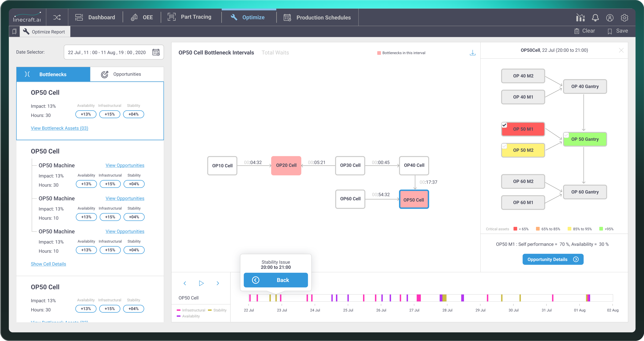Click the wide pink marker on 27 Jul

point(418,298)
